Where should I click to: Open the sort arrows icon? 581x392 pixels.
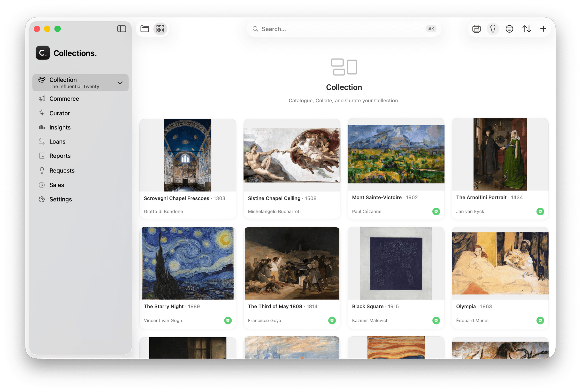click(527, 29)
